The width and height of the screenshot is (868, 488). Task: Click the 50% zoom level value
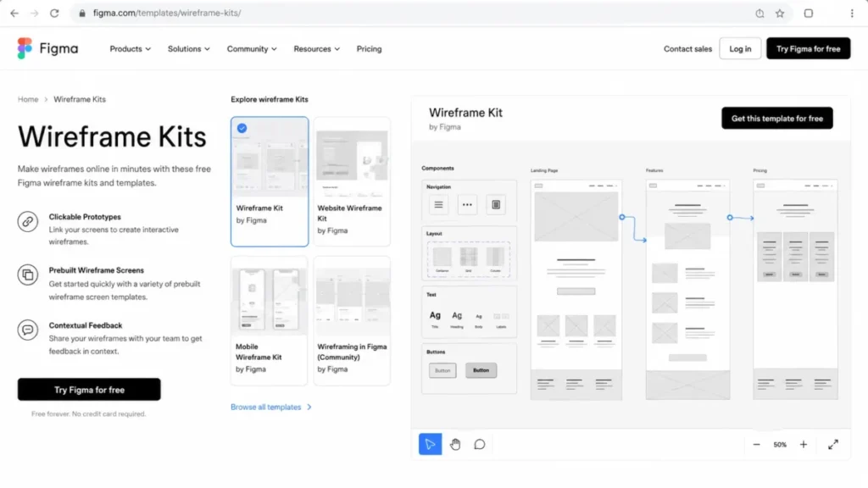click(780, 444)
